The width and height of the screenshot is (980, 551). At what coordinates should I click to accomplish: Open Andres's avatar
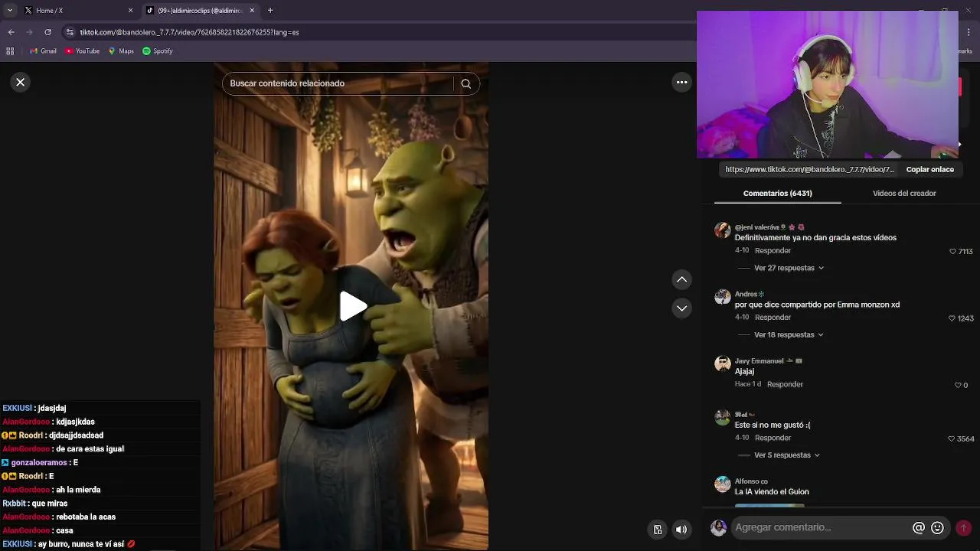point(722,297)
